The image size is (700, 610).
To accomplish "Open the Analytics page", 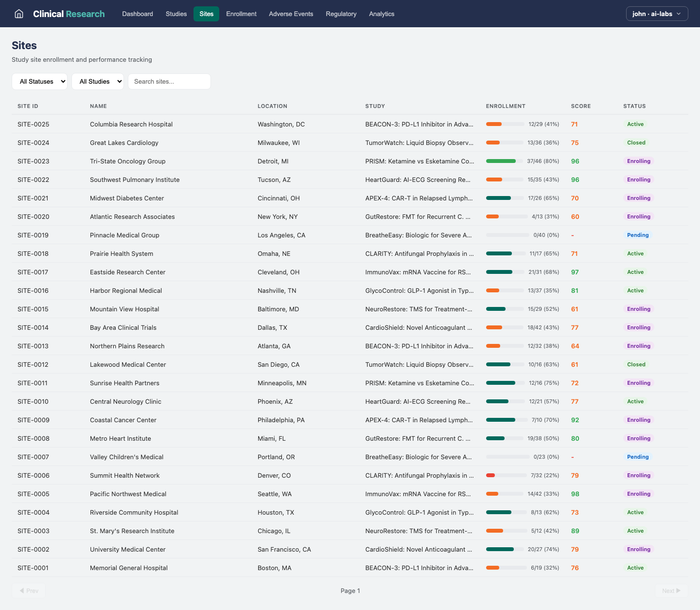I will pos(382,14).
